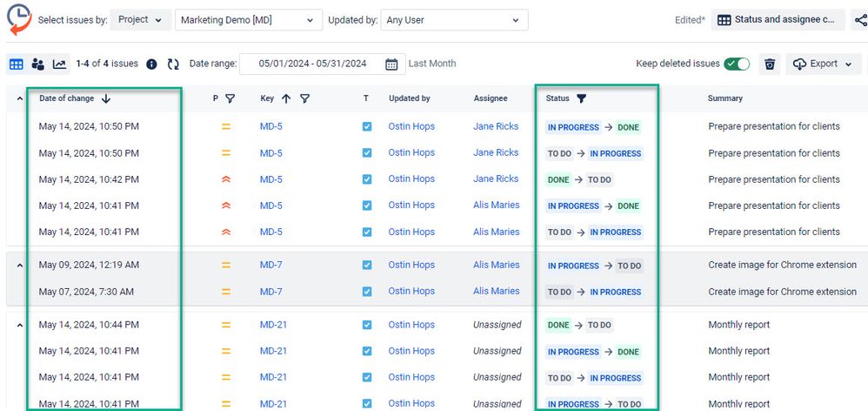
Task: Click the share icon at top right
Action: pos(859,20)
